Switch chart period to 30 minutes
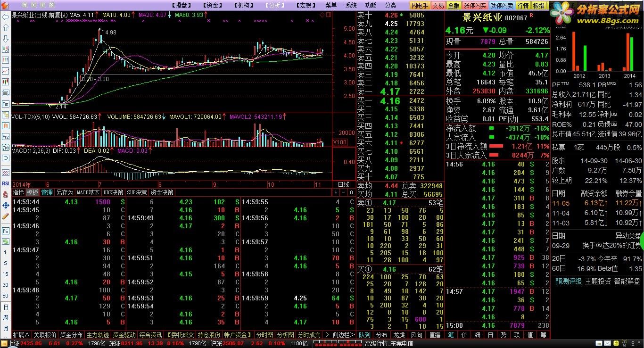 click(5, 285)
